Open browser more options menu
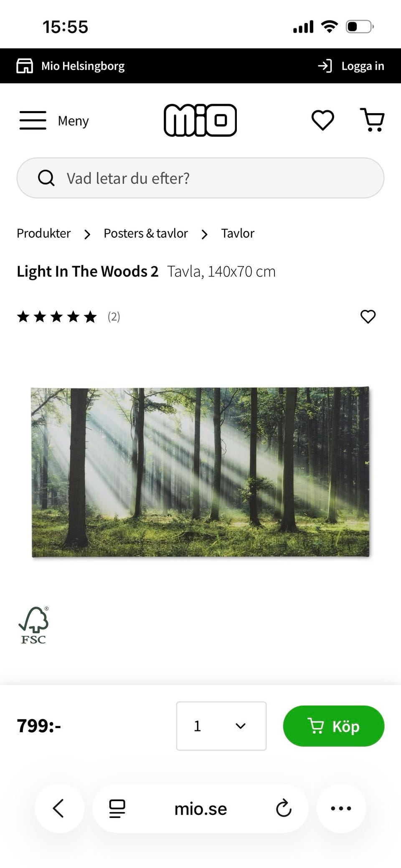Viewport: 401px width, 868px height. [341, 808]
